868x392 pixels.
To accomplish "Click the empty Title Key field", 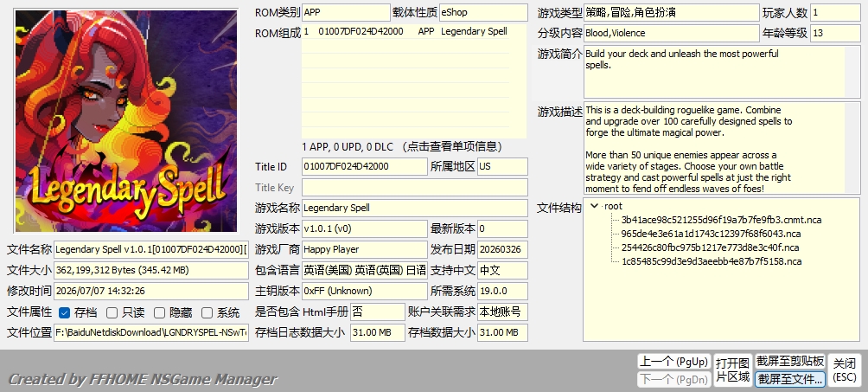I will pyautogui.click(x=415, y=188).
